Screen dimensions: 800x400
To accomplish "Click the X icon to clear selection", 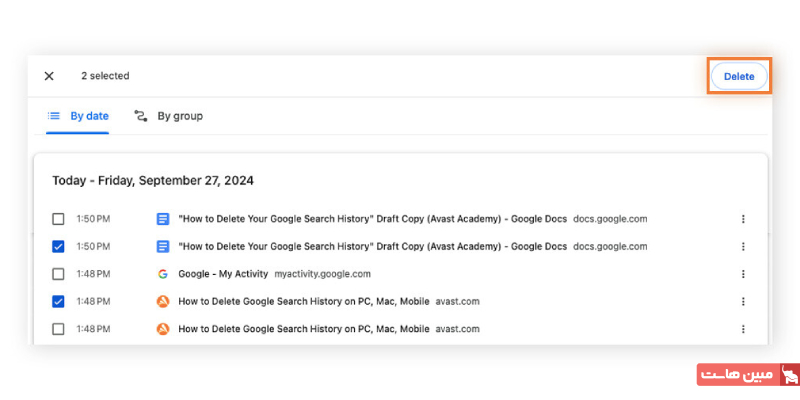I will pyautogui.click(x=49, y=76).
